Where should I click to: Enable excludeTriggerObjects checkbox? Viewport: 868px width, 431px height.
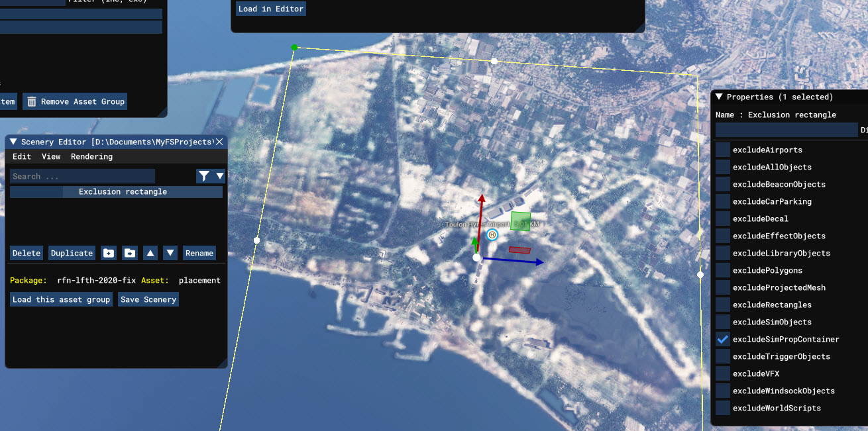723,356
